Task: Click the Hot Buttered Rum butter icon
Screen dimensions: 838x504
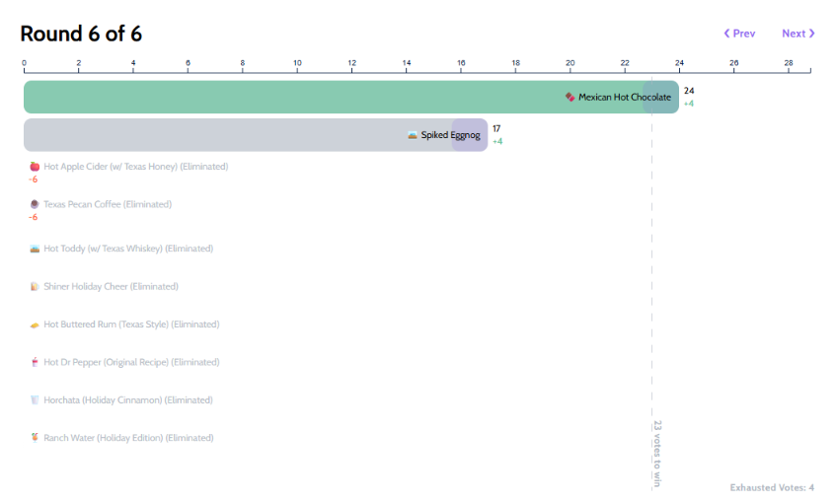Action: tap(35, 324)
